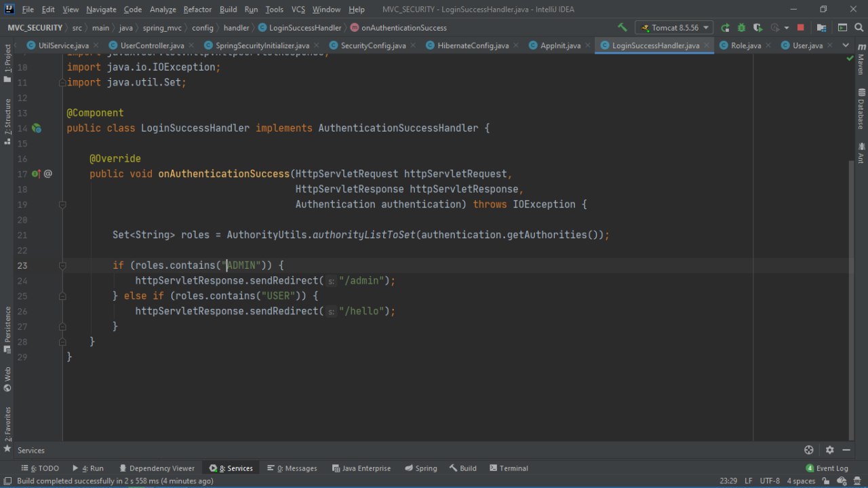868x488 pixels.
Task: Open Services panel settings gear
Action: (x=829, y=450)
